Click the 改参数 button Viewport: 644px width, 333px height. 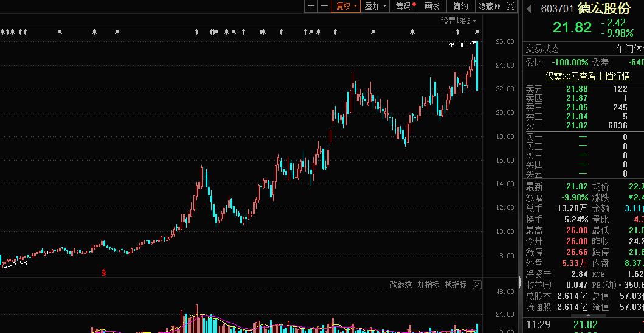(401, 285)
